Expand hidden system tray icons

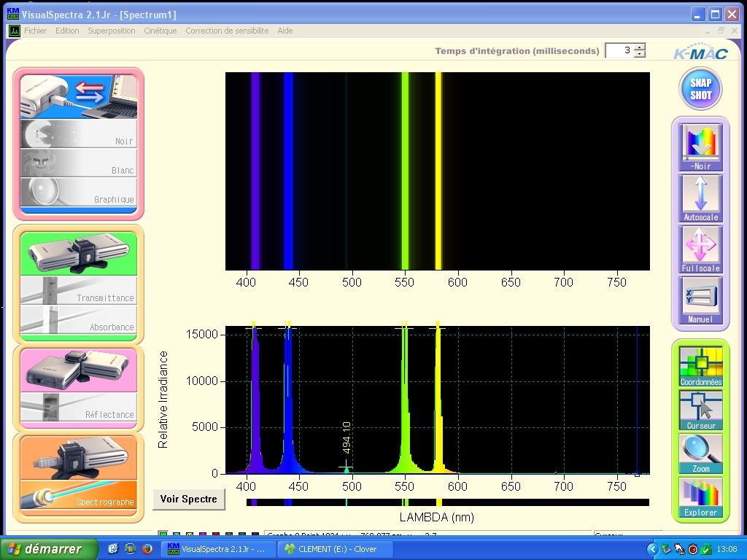(x=653, y=550)
